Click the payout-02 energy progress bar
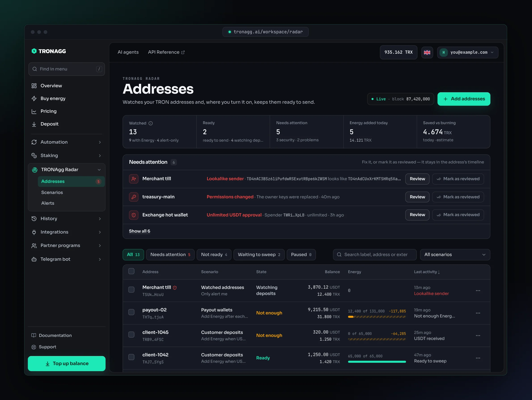The width and height of the screenshot is (532, 400). click(377, 317)
